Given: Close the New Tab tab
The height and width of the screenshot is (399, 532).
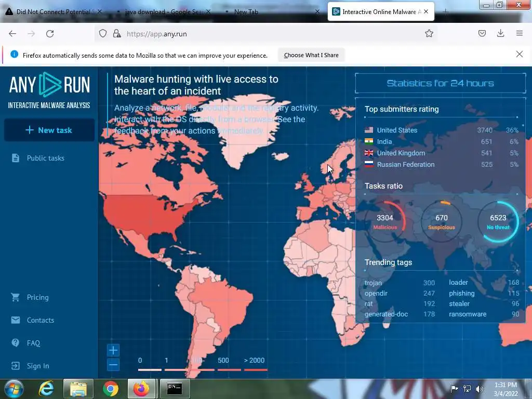Looking at the screenshot, I should [317, 11].
